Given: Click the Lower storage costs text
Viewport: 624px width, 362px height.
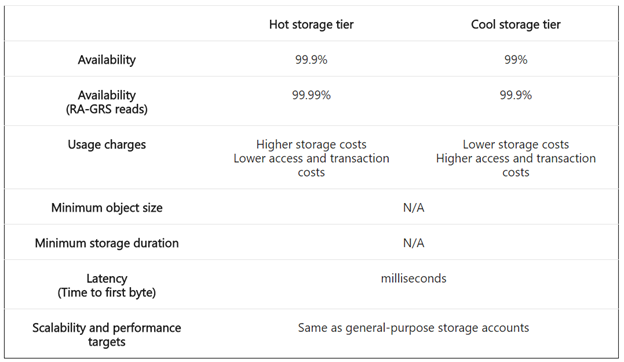Looking at the screenshot, I should [516, 144].
